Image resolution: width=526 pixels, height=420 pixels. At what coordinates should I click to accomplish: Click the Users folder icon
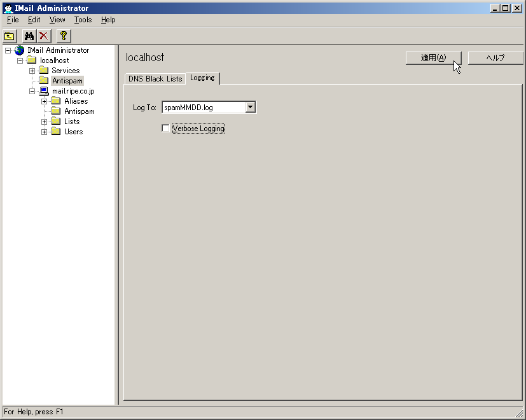pos(56,131)
